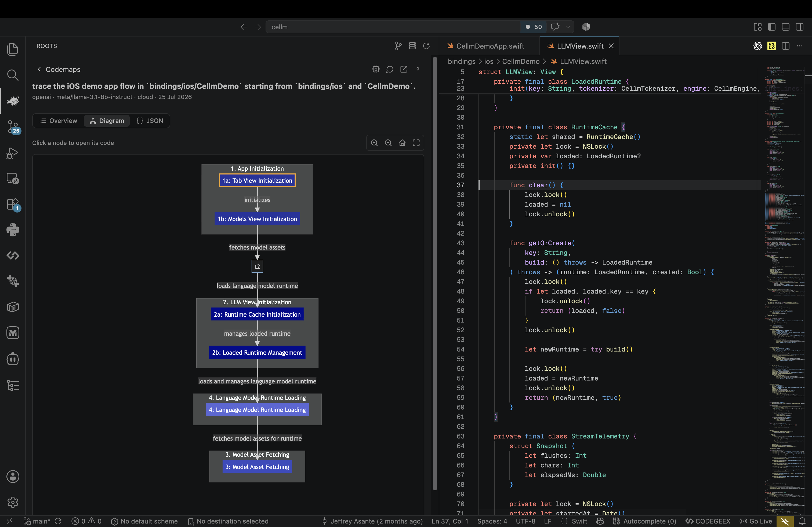Click breadcrumb 'bindings'
Screen dimensions: 812x527
(x=462, y=61)
